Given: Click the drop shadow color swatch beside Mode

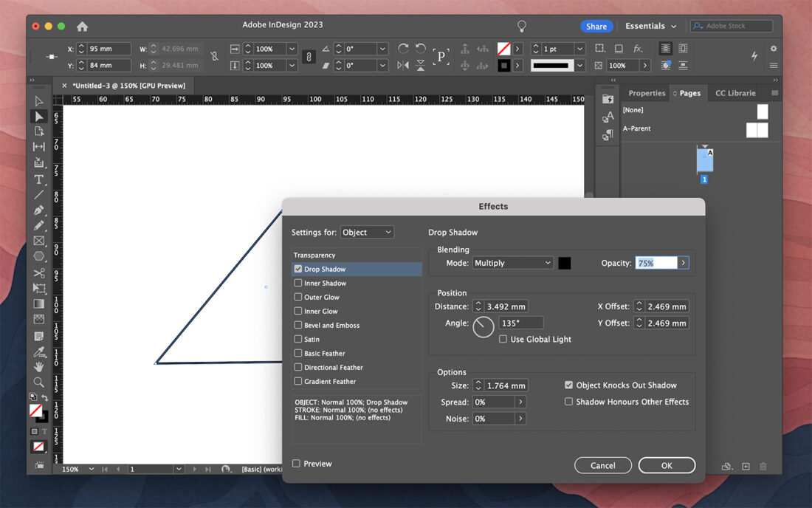Looking at the screenshot, I should [x=565, y=262].
